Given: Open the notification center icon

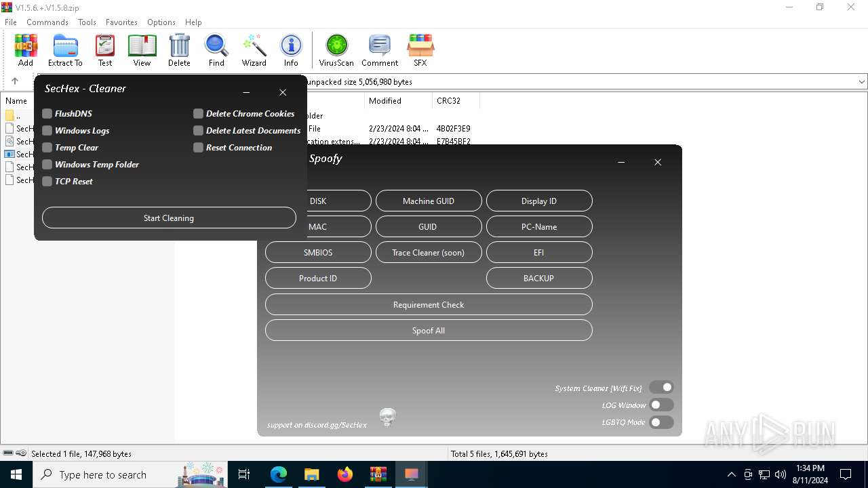Looking at the screenshot, I should pos(846,474).
